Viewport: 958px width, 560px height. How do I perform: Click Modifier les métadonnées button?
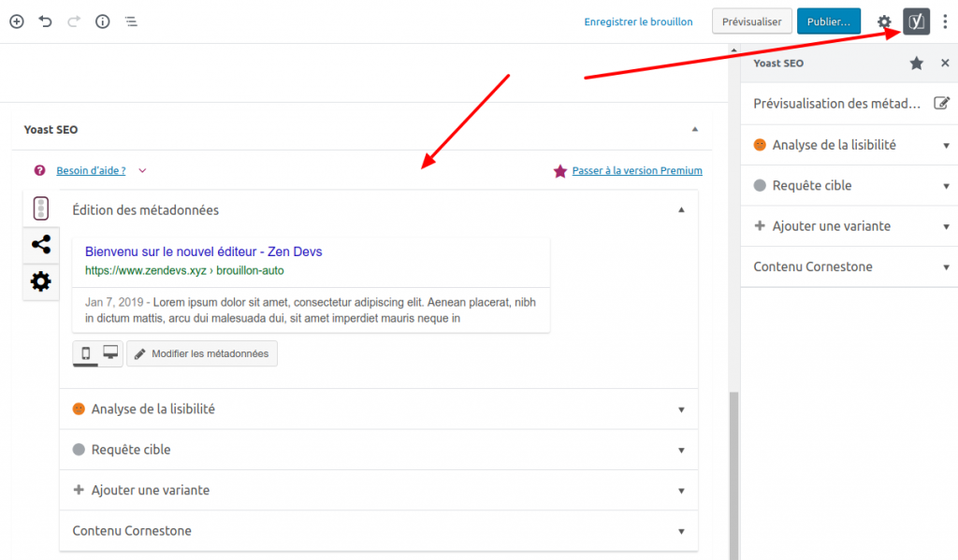tap(202, 353)
